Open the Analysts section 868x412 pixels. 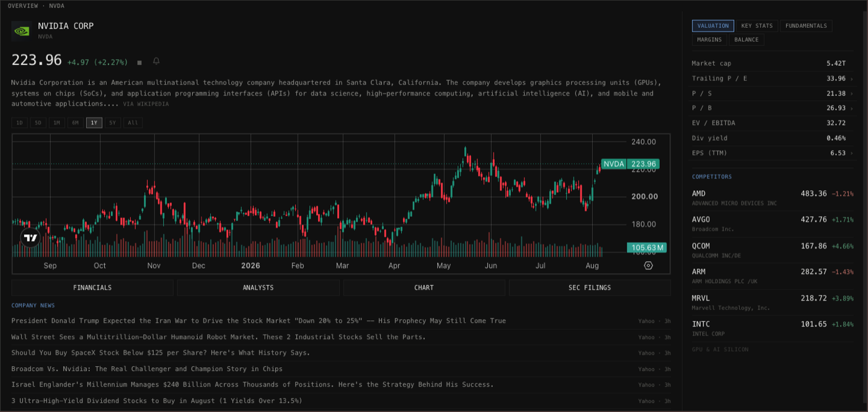pyautogui.click(x=258, y=287)
